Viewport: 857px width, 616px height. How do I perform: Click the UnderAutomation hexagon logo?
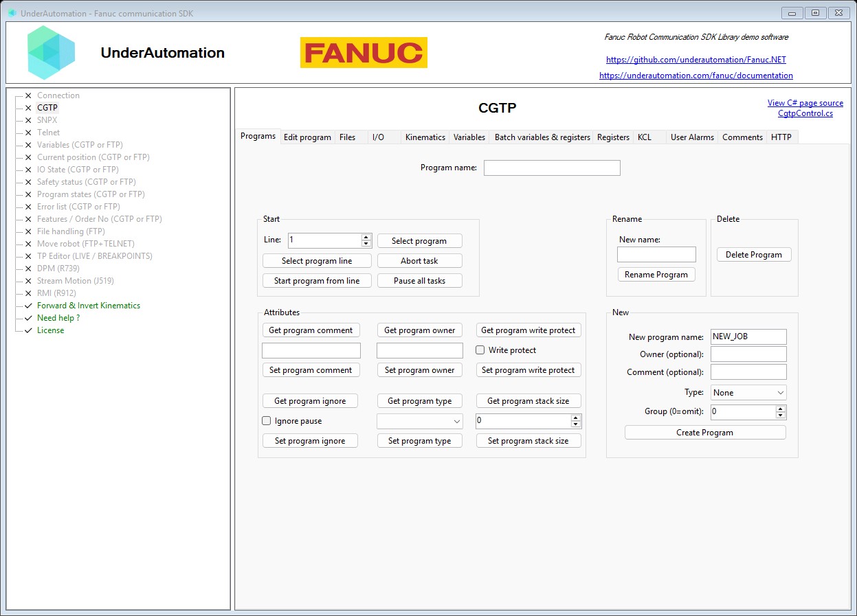tap(52, 53)
